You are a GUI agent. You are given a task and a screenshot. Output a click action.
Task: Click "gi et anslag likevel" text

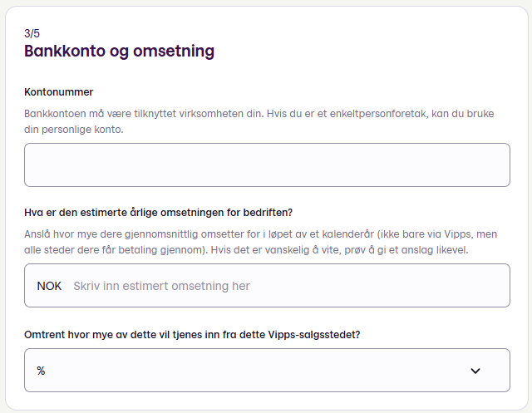419,250
